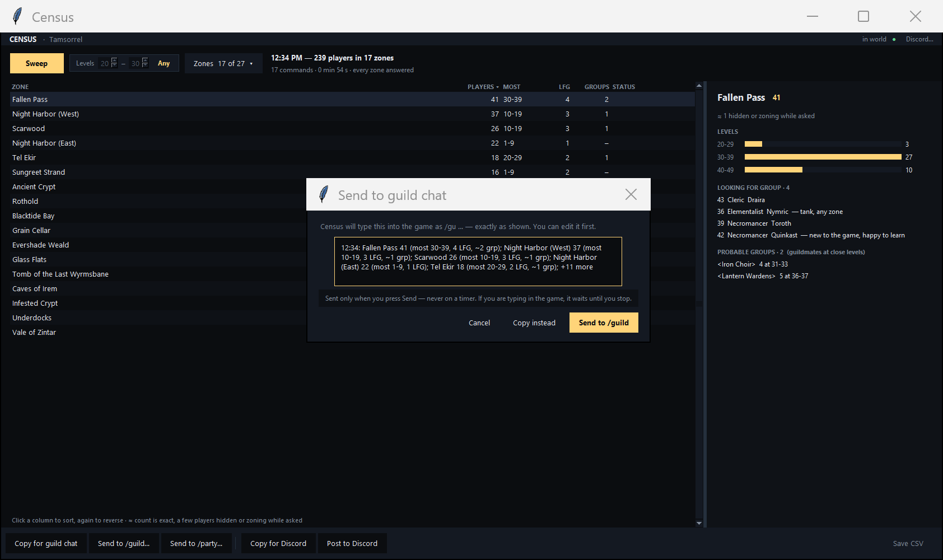Click the 30-39 level distribution bar

tap(823, 157)
